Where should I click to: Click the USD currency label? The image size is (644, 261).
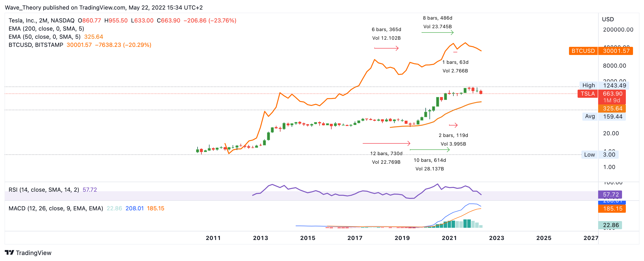608,19
